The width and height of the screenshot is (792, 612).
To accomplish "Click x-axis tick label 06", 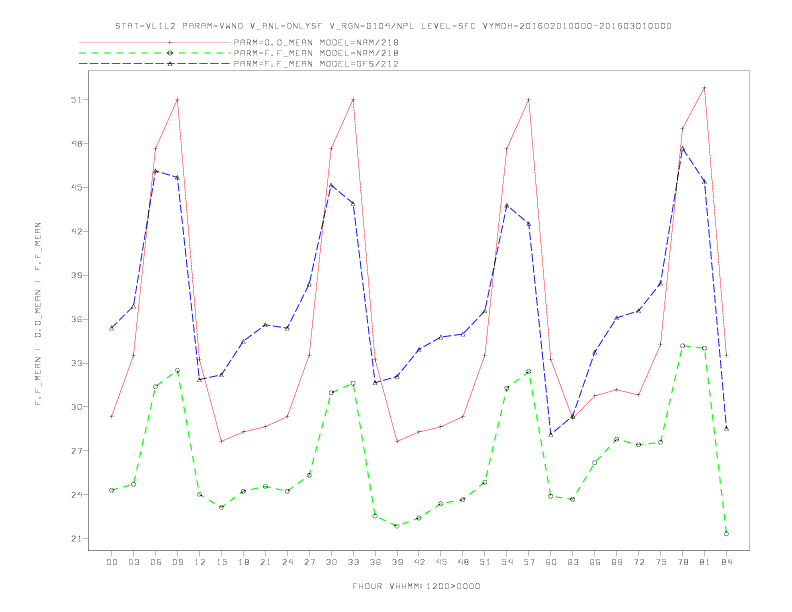I will (x=156, y=562).
